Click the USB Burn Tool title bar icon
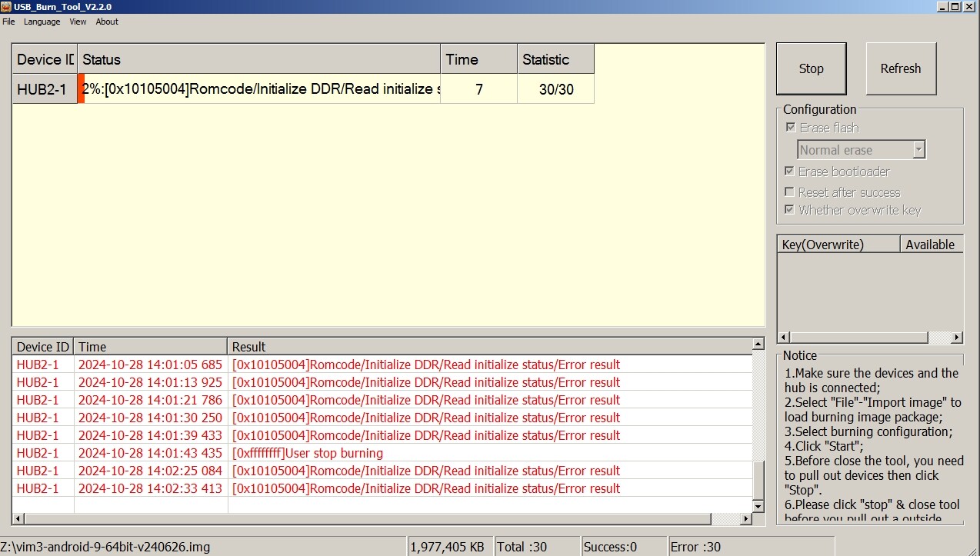Image resolution: width=980 pixels, height=556 pixels. 6,7
